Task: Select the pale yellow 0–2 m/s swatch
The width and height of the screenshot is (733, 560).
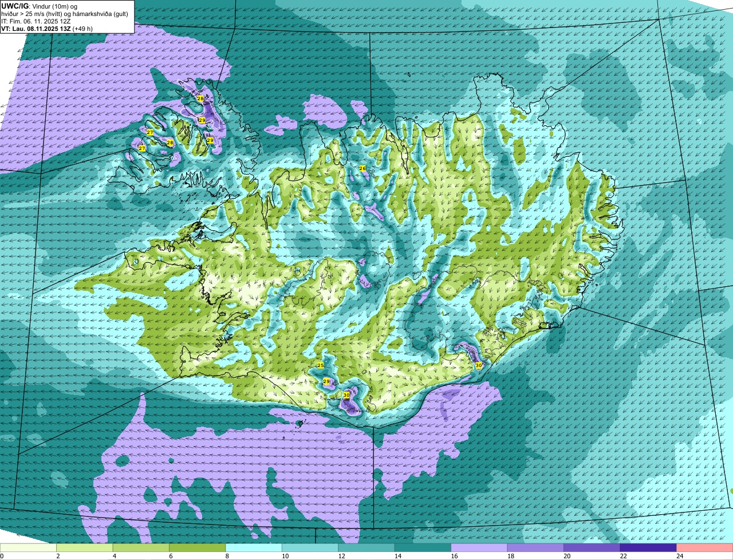Action: (29, 547)
